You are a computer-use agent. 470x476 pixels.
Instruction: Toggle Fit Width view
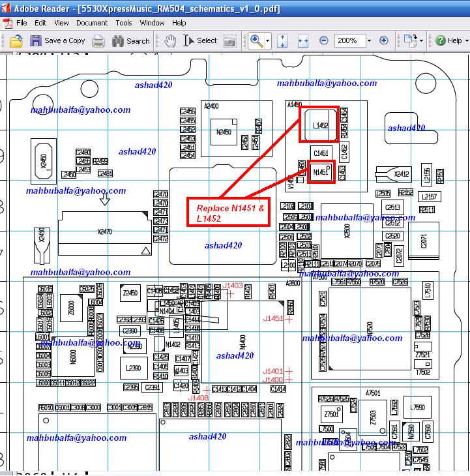click(303, 40)
